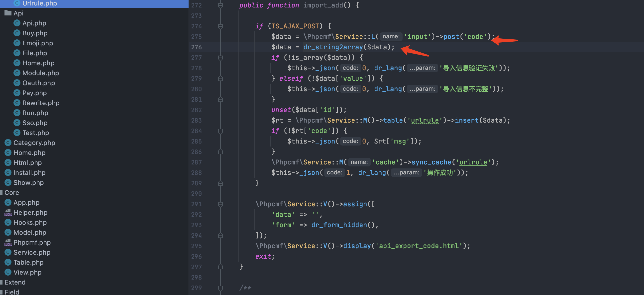Click the '操作成功' string

pyautogui.click(x=440, y=173)
